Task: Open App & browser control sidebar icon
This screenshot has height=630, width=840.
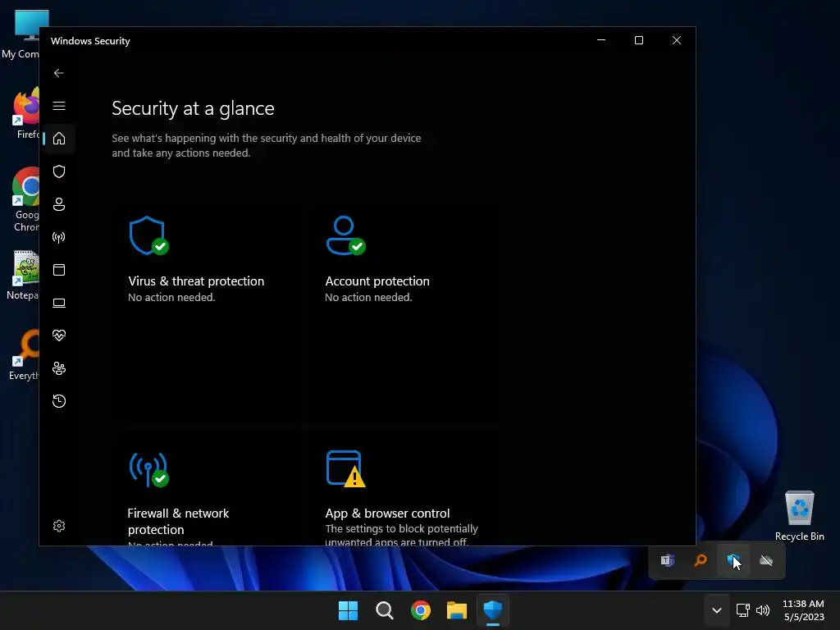Action: (x=59, y=270)
